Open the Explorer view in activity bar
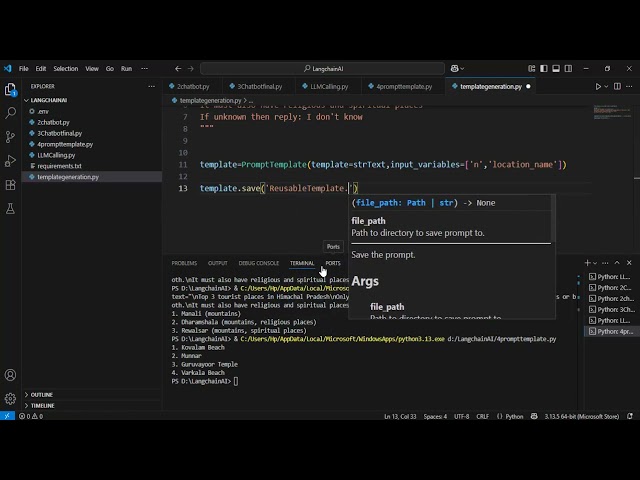Screen dimensions: 640x480 pyautogui.click(x=10, y=89)
